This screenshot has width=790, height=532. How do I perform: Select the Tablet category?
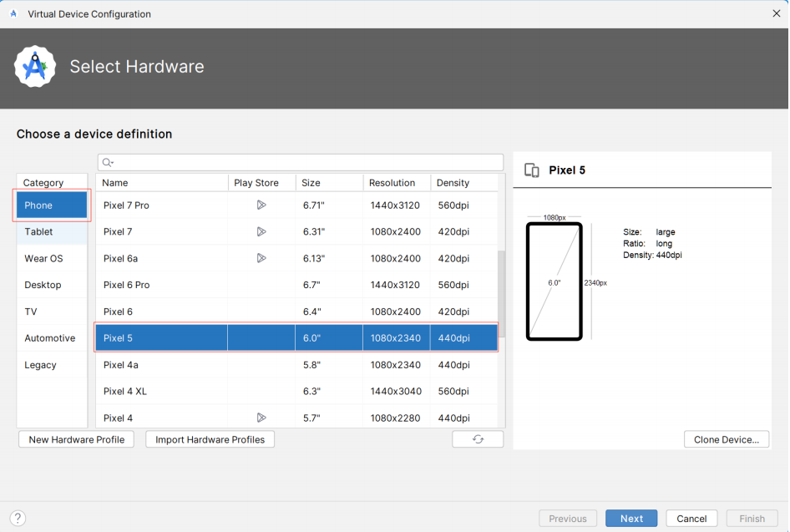[52, 231]
